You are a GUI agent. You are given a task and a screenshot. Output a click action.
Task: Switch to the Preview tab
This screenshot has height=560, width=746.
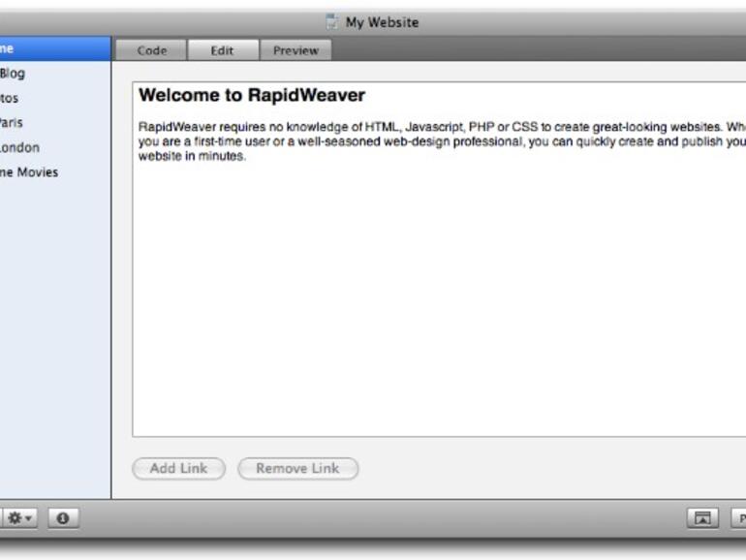[x=295, y=50]
